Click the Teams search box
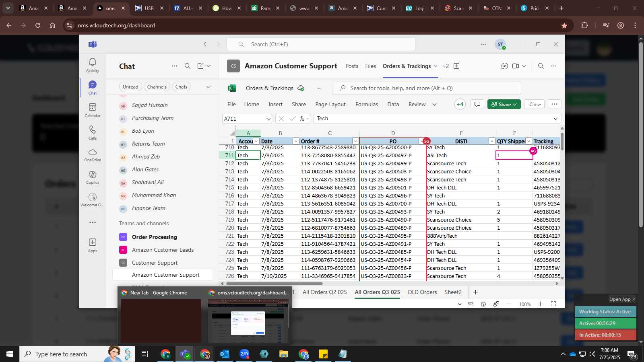644x362 pixels. point(321,44)
